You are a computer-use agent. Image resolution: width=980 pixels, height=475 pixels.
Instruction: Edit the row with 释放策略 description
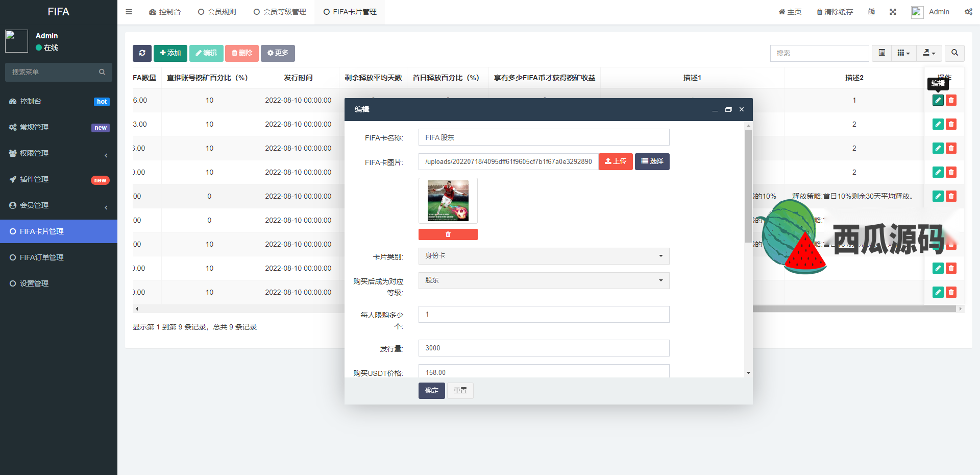(938, 196)
